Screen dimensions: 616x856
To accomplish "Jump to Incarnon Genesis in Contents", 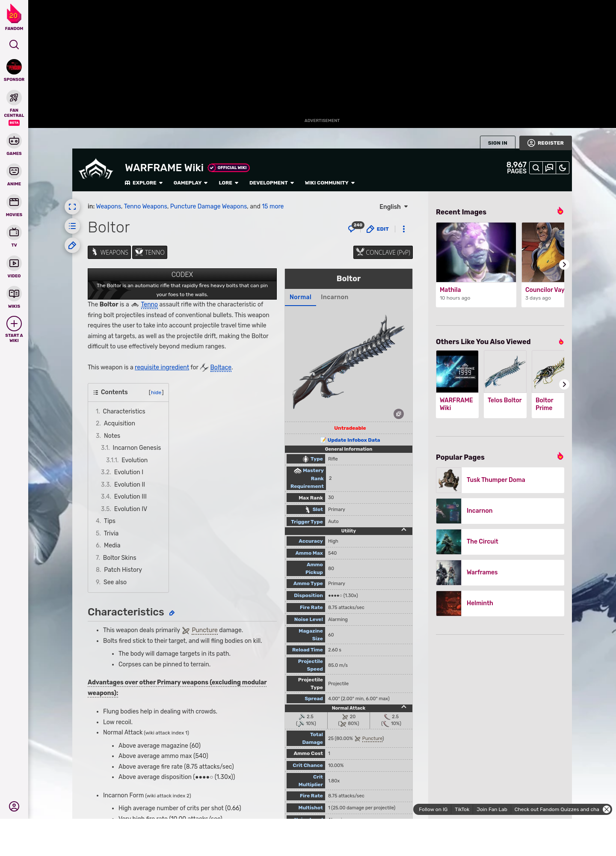I will coord(136,448).
